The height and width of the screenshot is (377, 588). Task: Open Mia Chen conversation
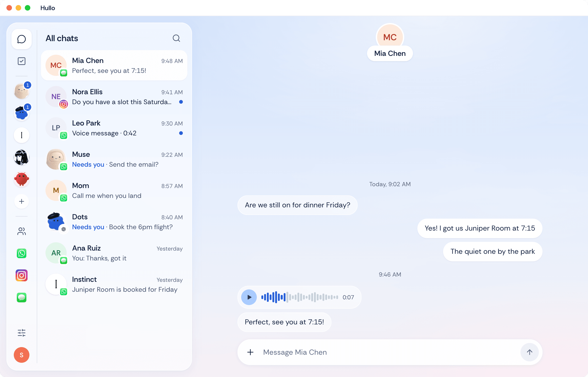pyautogui.click(x=114, y=65)
